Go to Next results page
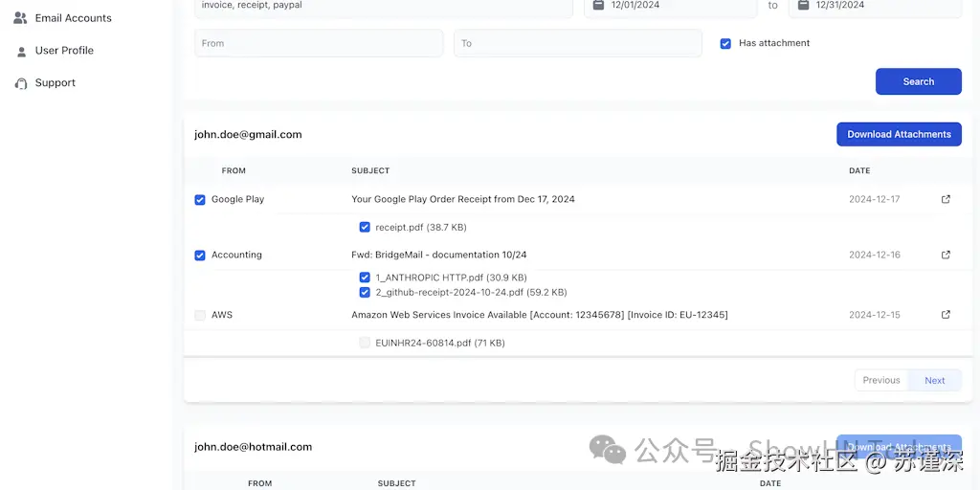The width and height of the screenshot is (980, 490). point(935,380)
